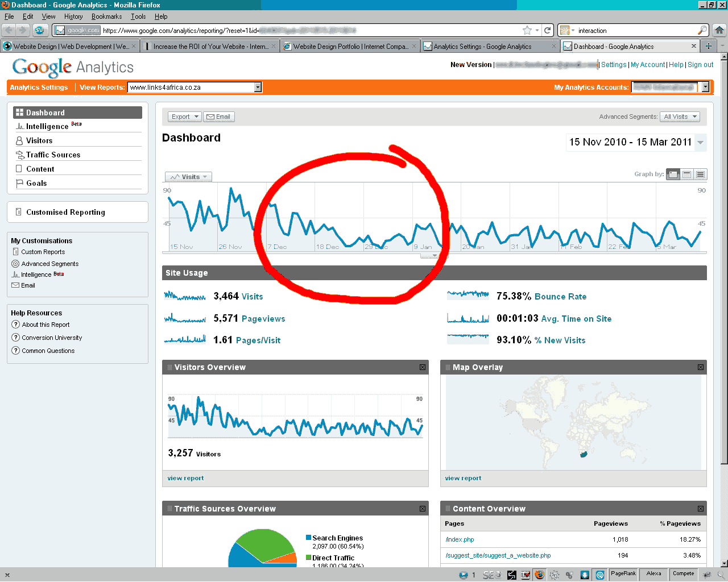Close the Content Overview widget
The width and height of the screenshot is (728, 582).
[x=701, y=509]
